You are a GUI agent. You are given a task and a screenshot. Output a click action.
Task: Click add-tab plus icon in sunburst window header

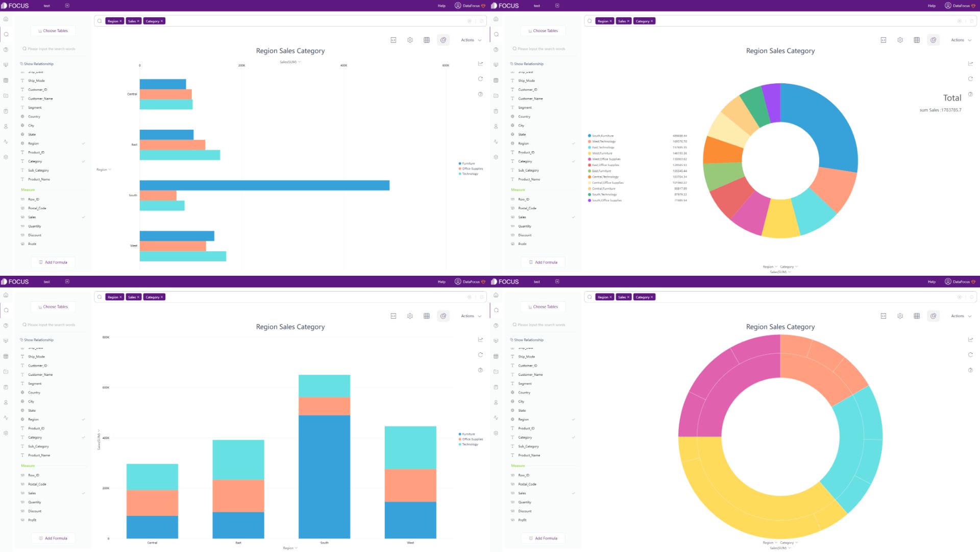557,281
